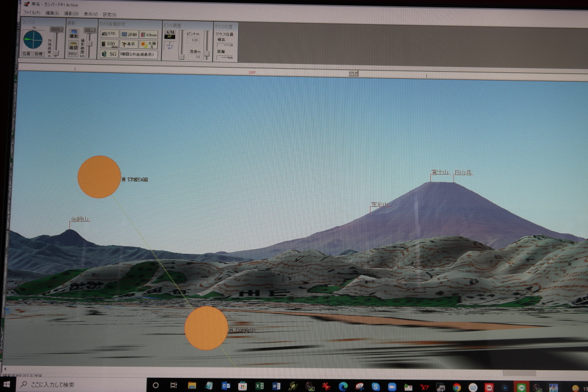Switch the A/M AF focus mode

[170, 34]
